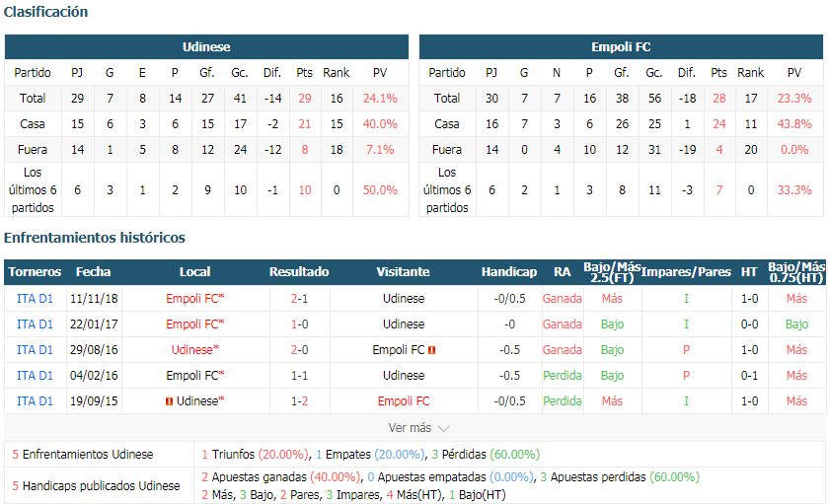Open the Ver más link text

410,427
